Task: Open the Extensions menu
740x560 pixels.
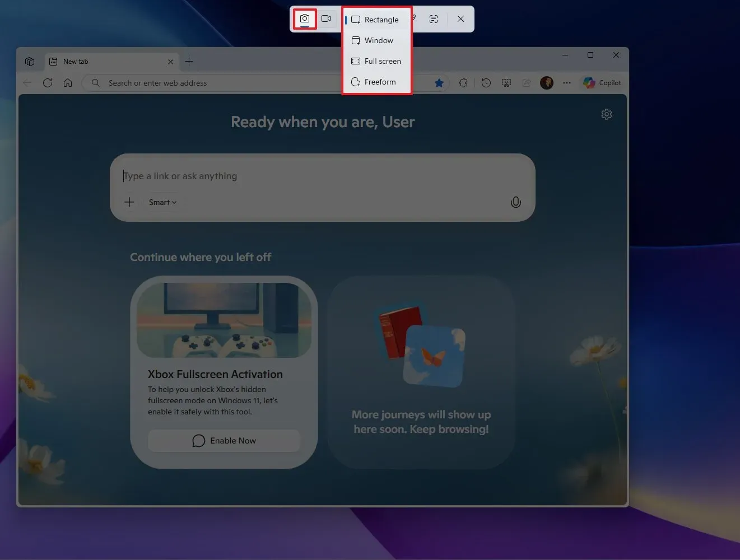Action: [463, 82]
